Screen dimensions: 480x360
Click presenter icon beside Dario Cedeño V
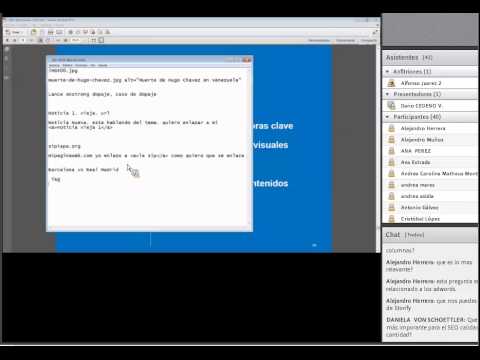point(391,106)
